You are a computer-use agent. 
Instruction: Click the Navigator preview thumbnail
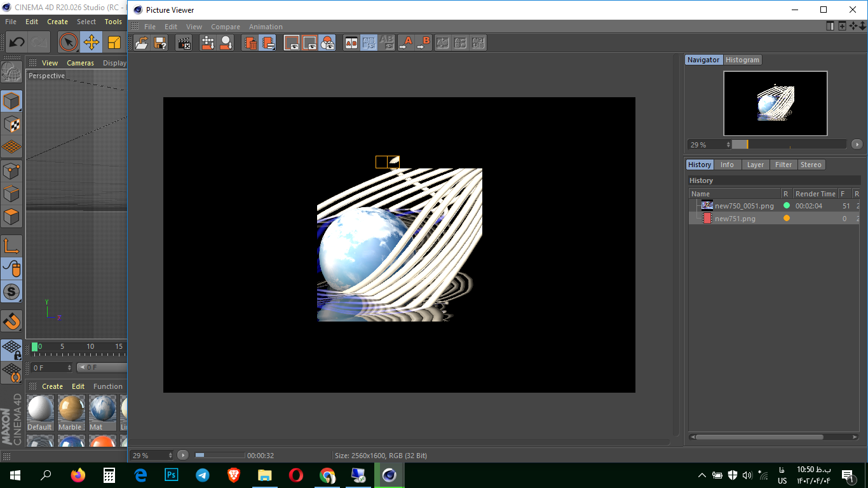pyautogui.click(x=775, y=103)
